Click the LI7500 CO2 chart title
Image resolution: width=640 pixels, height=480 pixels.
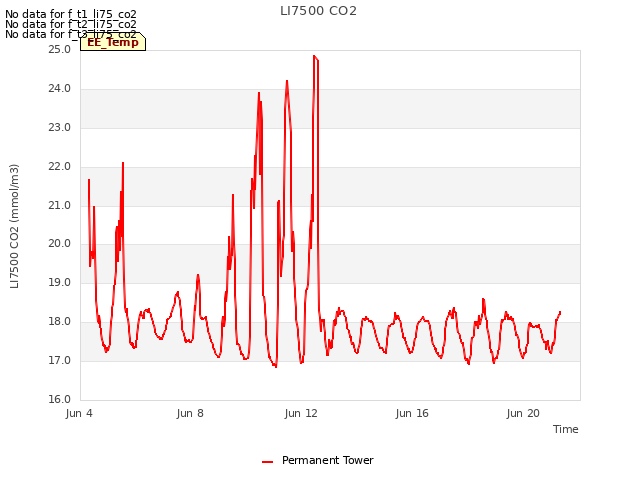(318, 11)
